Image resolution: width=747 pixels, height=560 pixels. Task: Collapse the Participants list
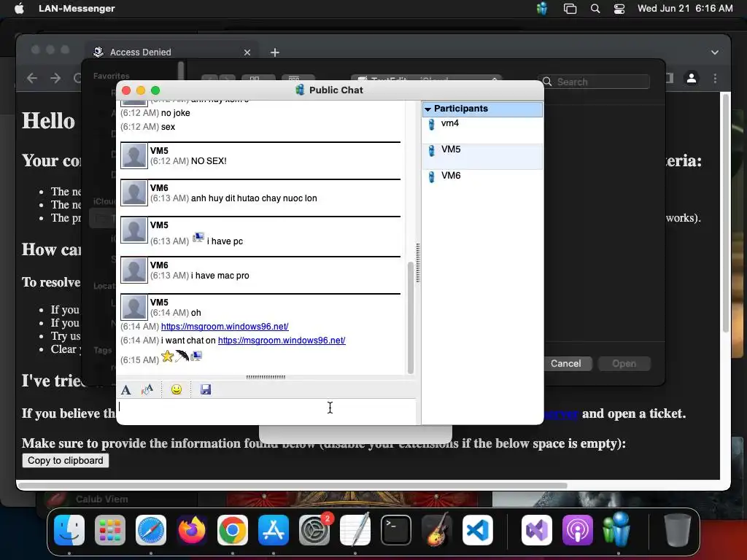pyautogui.click(x=427, y=109)
